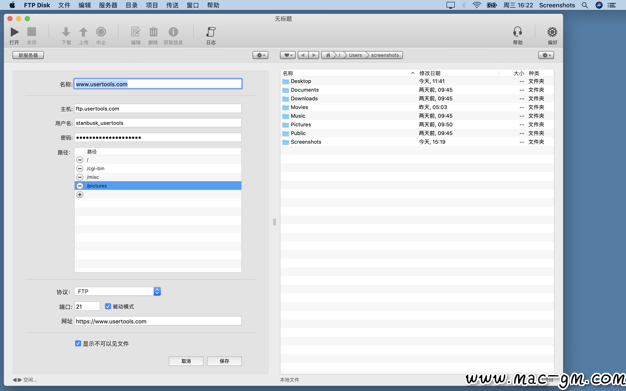Select the Screenshots folder row
The width and height of the screenshot is (626, 391).
pos(417,142)
